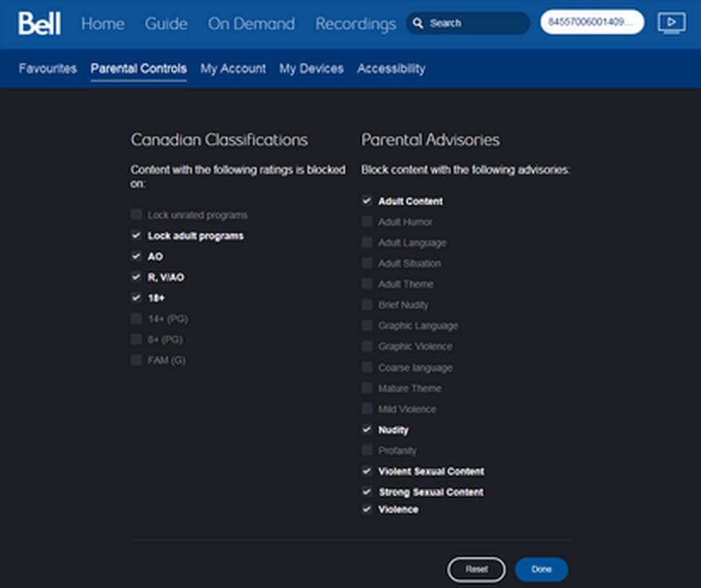Click the Canadian Classifications heading

tap(219, 140)
